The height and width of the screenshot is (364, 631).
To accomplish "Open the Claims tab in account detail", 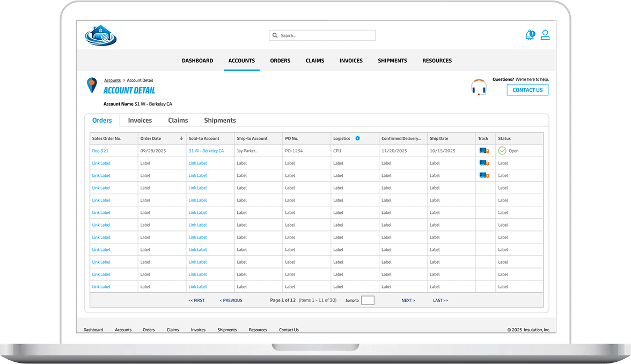I will [x=178, y=121].
